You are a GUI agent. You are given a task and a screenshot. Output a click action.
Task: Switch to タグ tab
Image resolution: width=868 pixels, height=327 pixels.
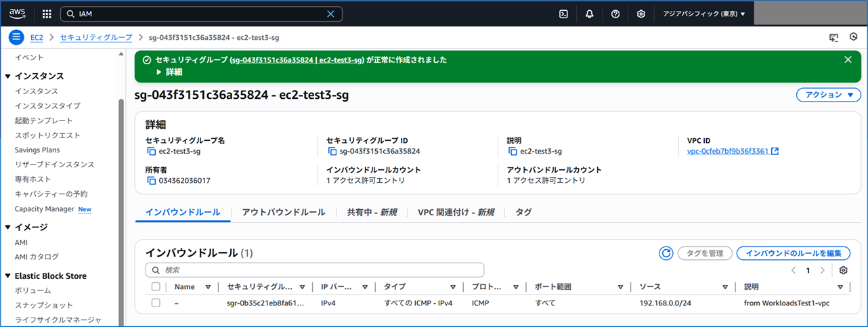pos(523,212)
